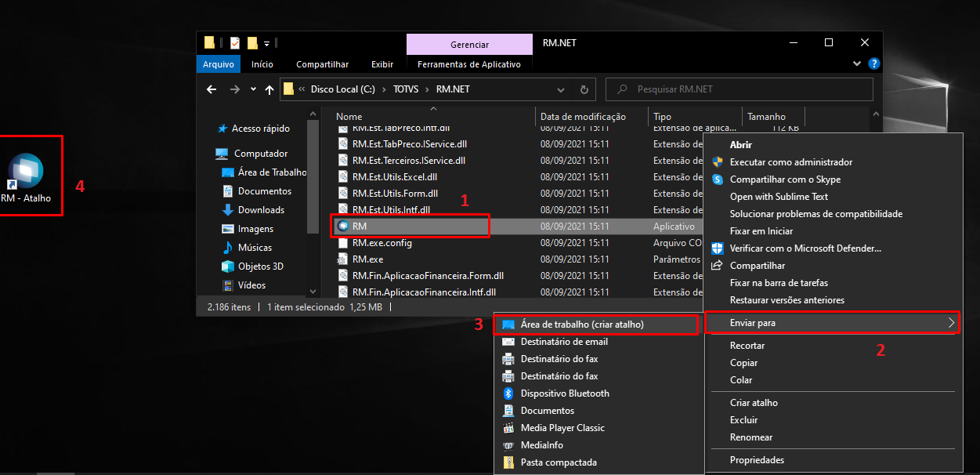The image size is (980, 475).
Task: Select Fixar na barra de tarefas
Action: click(779, 283)
